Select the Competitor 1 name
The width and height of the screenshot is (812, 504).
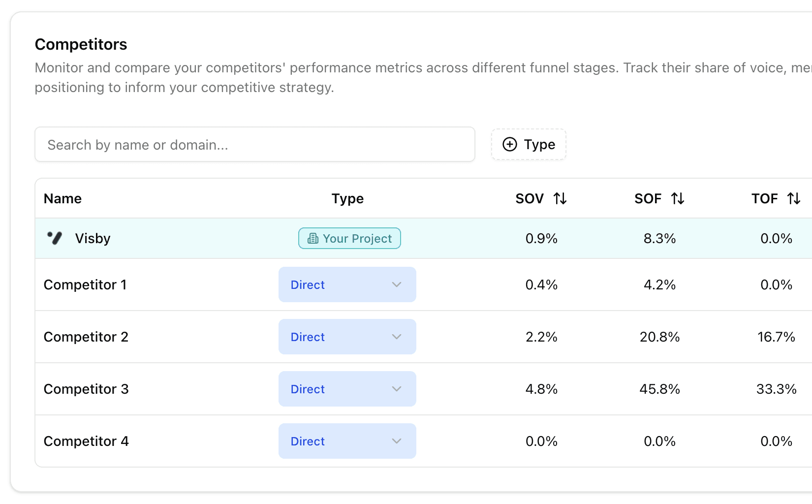(85, 285)
